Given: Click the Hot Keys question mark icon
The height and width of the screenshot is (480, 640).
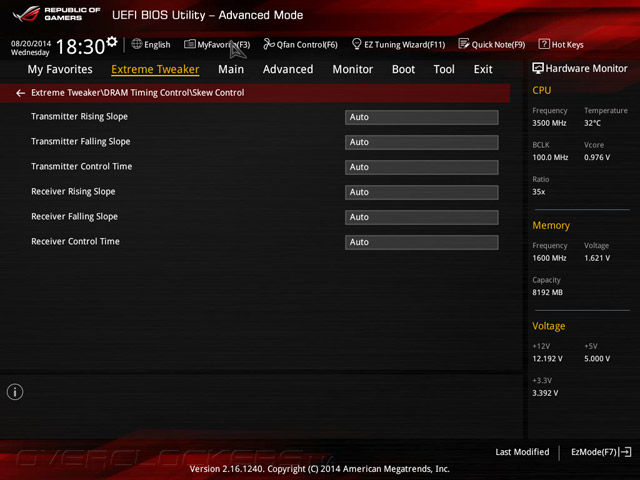Looking at the screenshot, I should pyautogui.click(x=544, y=44).
